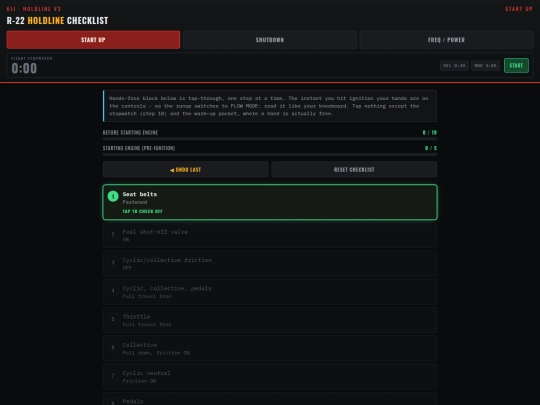This screenshot has height=405, width=540.
Task: Click the Undo Last button
Action: pyautogui.click(x=186, y=169)
